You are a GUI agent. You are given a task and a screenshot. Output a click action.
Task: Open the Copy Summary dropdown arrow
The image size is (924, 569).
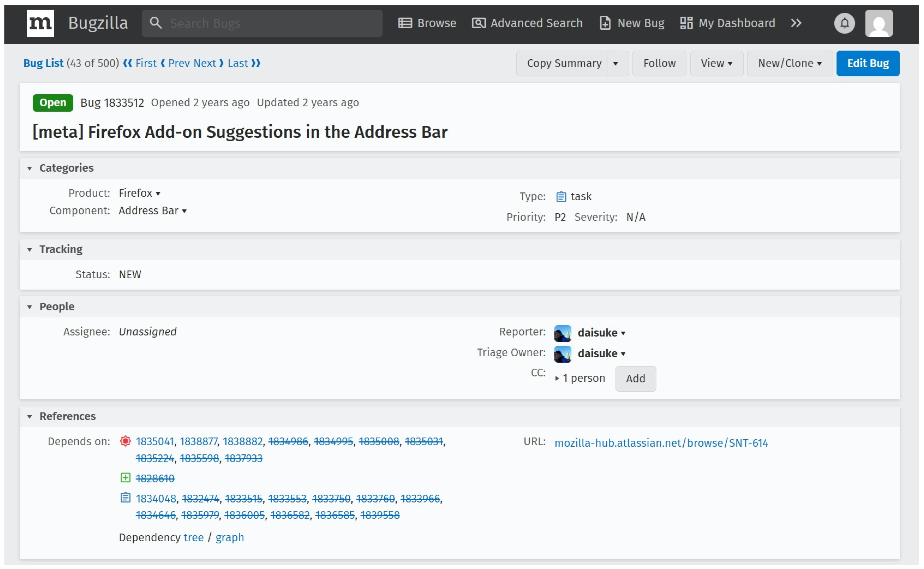(617, 63)
